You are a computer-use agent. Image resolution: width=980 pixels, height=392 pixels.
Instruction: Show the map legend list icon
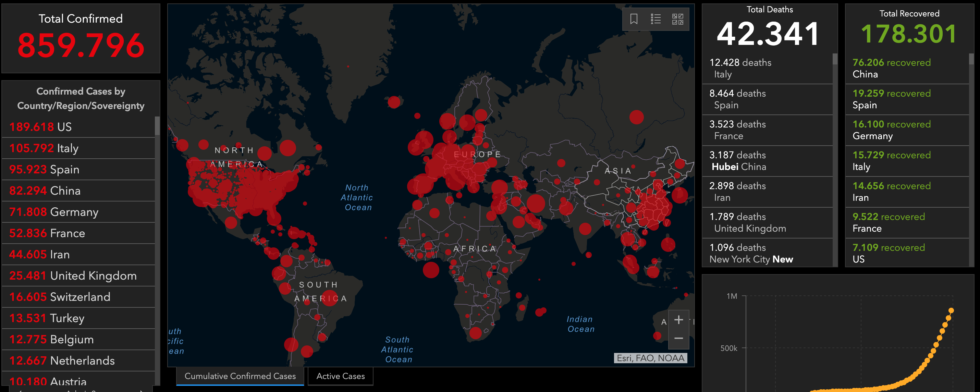[x=656, y=19]
